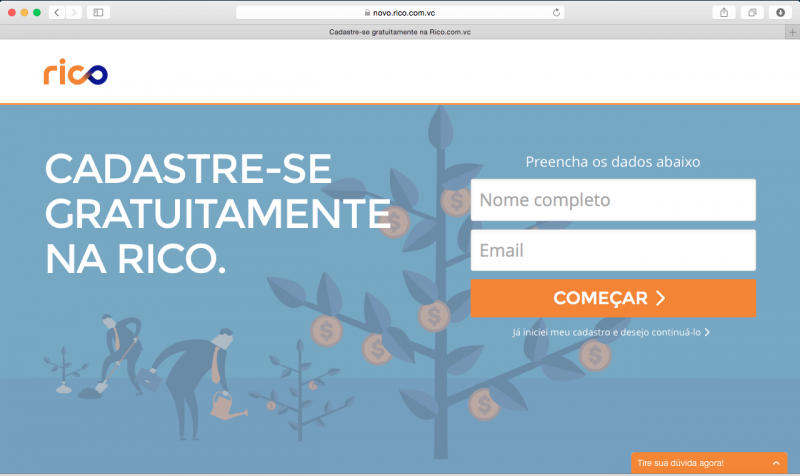Viewport: 800px width, 476px height.
Task: Click the green fullscreen window button
Action: [37, 12]
